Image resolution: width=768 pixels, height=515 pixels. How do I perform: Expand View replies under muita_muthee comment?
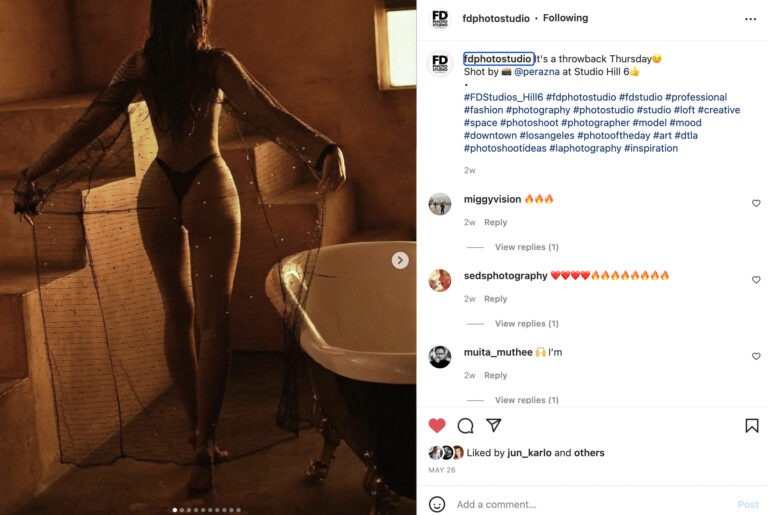[527, 400]
